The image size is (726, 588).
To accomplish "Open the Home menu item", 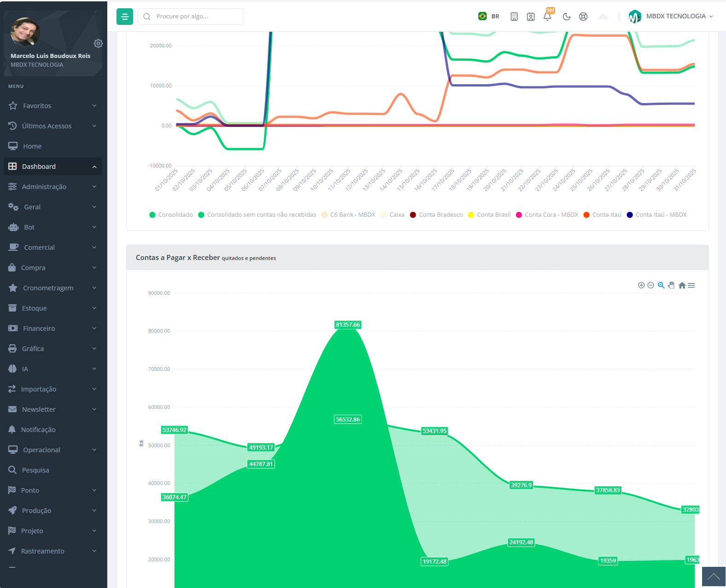I will point(32,146).
